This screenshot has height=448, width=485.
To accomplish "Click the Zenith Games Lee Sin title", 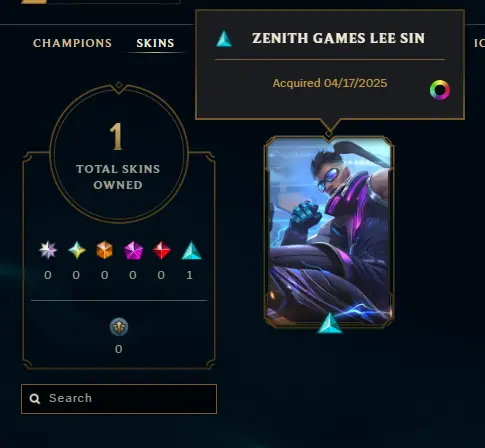I will pos(338,38).
